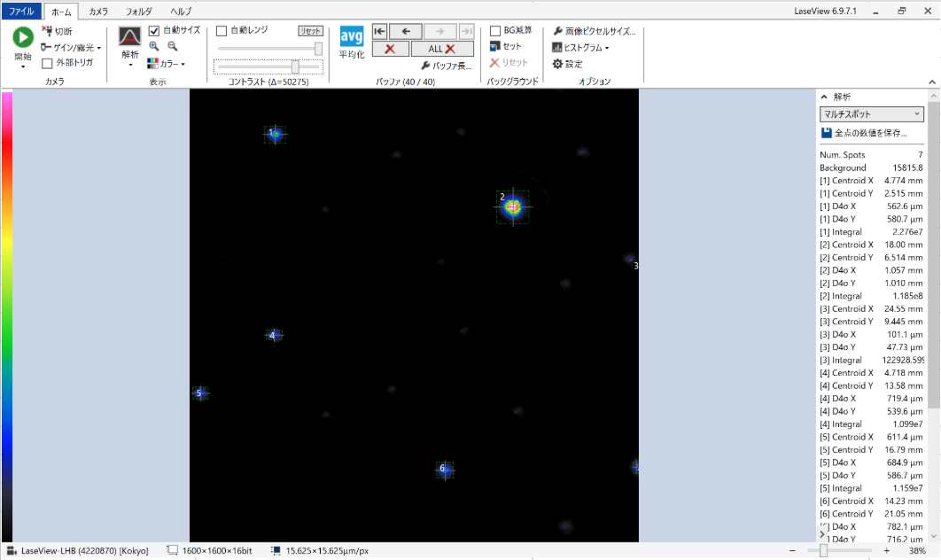Enable the 自動レンジ auto range checkbox

click(222, 30)
